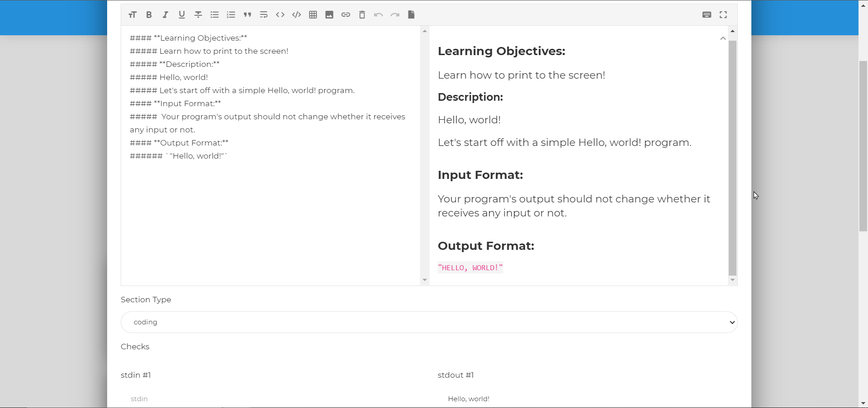
Task: Apply italic formatting from the toolbar
Action: tap(165, 15)
